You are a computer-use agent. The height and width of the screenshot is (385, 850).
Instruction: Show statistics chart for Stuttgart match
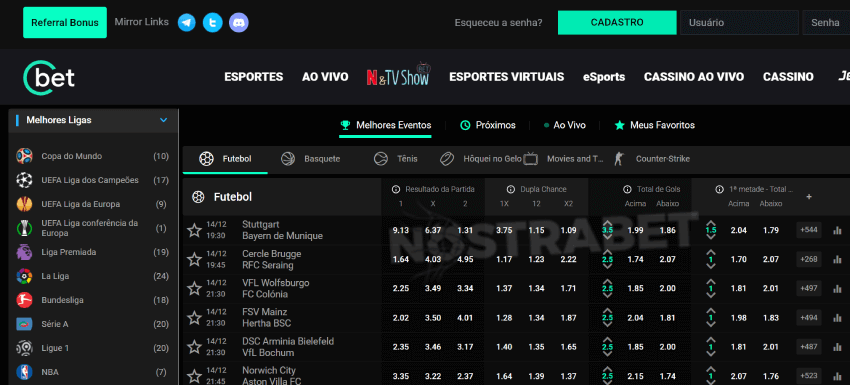(838, 230)
